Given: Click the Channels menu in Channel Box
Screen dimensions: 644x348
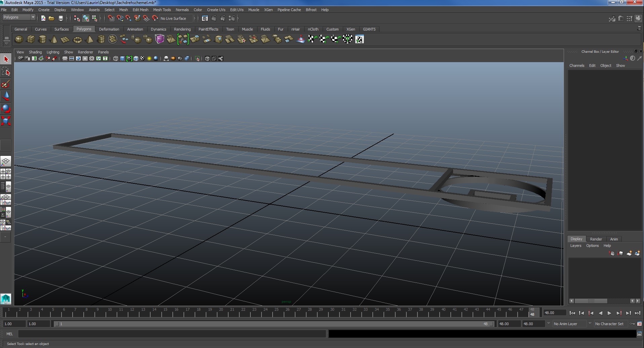Looking at the screenshot, I should click(577, 66).
